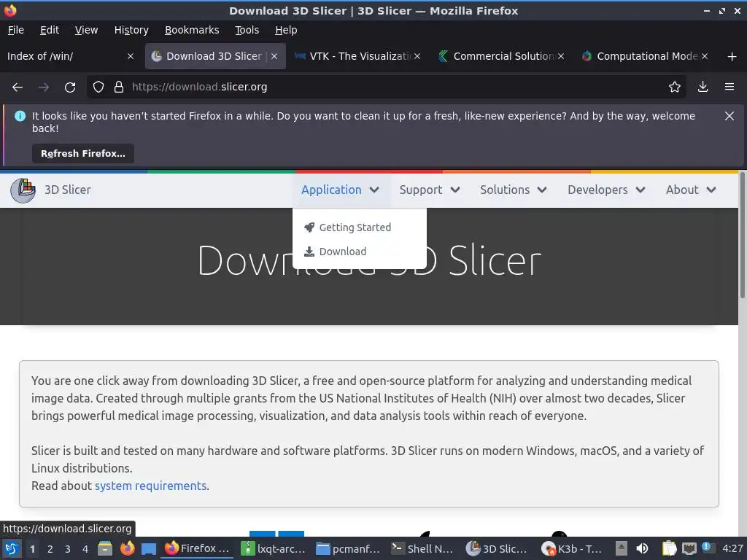This screenshot has height=560, width=747.
Task: Open the Tools menu
Action: [247, 30]
